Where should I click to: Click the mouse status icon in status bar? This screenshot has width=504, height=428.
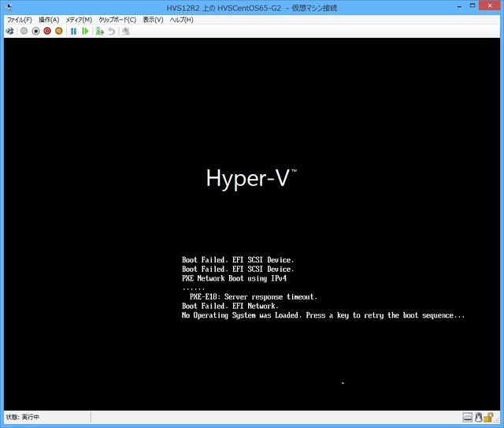pos(478,418)
